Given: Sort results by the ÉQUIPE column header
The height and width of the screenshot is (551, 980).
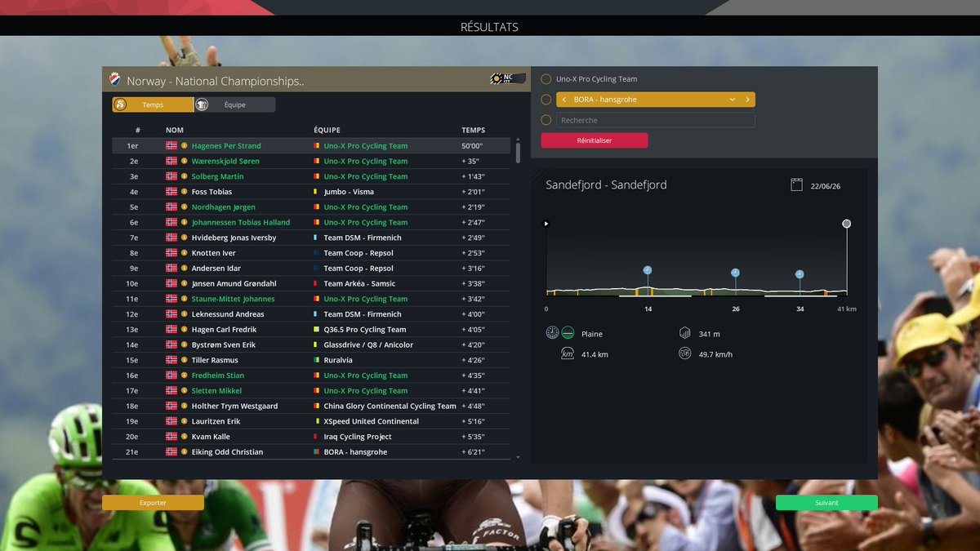Looking at the screenshot, I should pos(327,130).
